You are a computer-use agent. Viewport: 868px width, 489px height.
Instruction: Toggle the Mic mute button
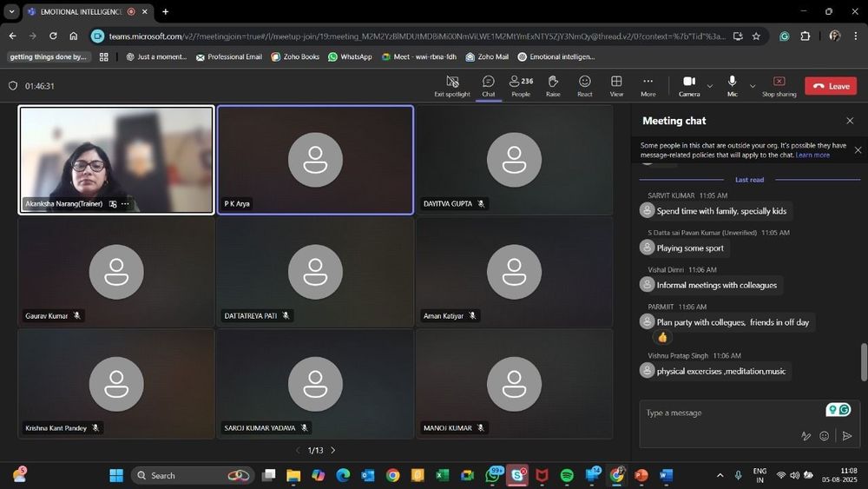733,85
